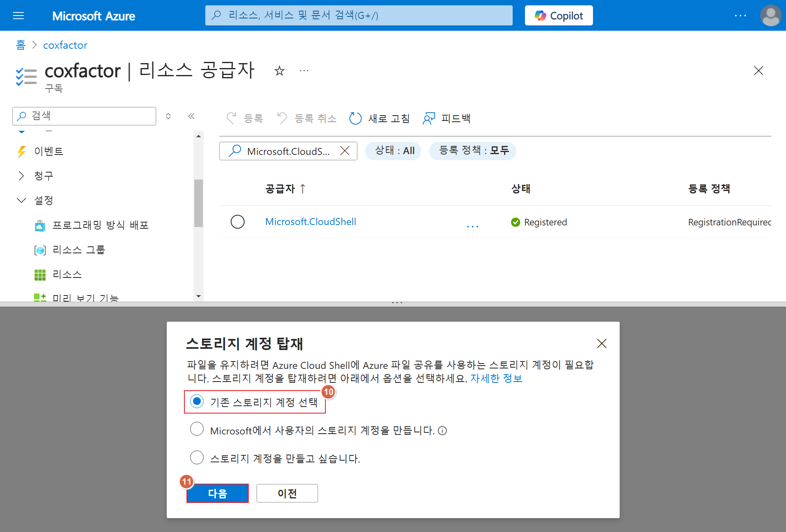Go to the 홈 breadcrumb

20,45
